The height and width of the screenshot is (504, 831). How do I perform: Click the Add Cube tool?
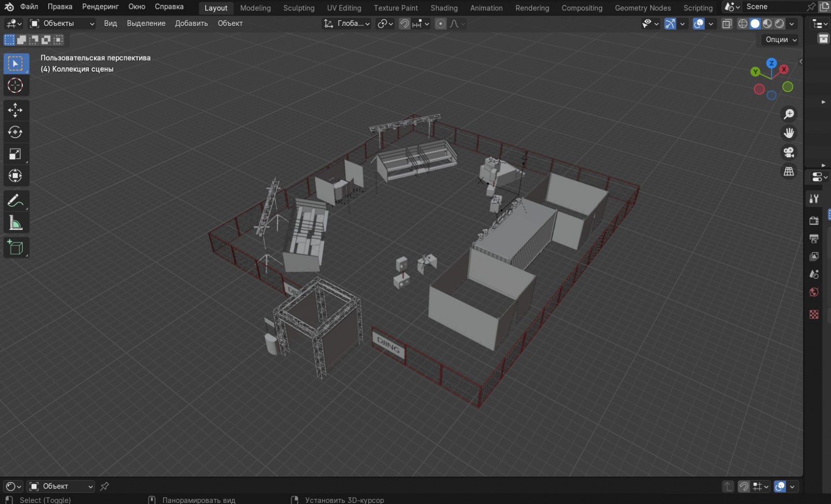(16, 248)
